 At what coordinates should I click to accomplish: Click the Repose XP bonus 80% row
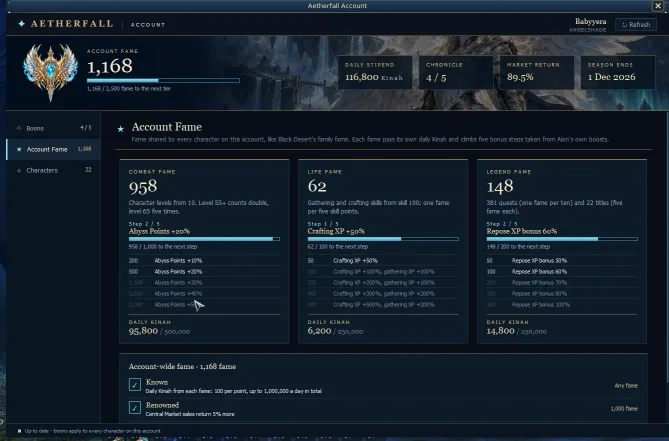pyautogui.click(x=562, y=294)
